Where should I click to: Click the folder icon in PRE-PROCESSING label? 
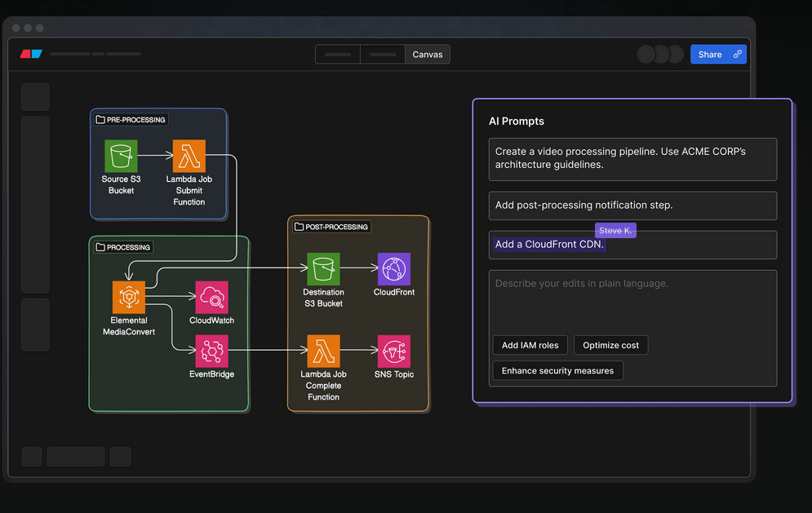click(x=100, y=120)
